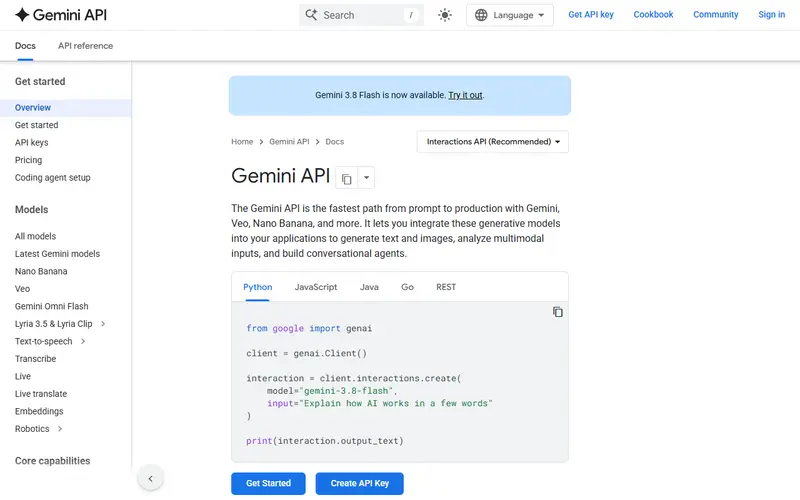Expand the Lyria 3.5 & Lyria Clip chevron
The image size is (800, 500).
pyautogui.click(x=103, y=324)
